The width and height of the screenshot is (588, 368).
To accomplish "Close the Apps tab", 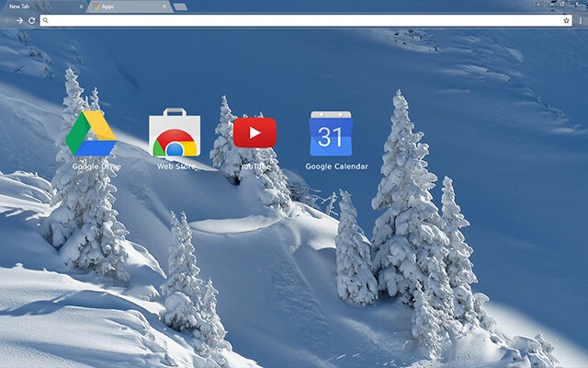I will (164, 6).
